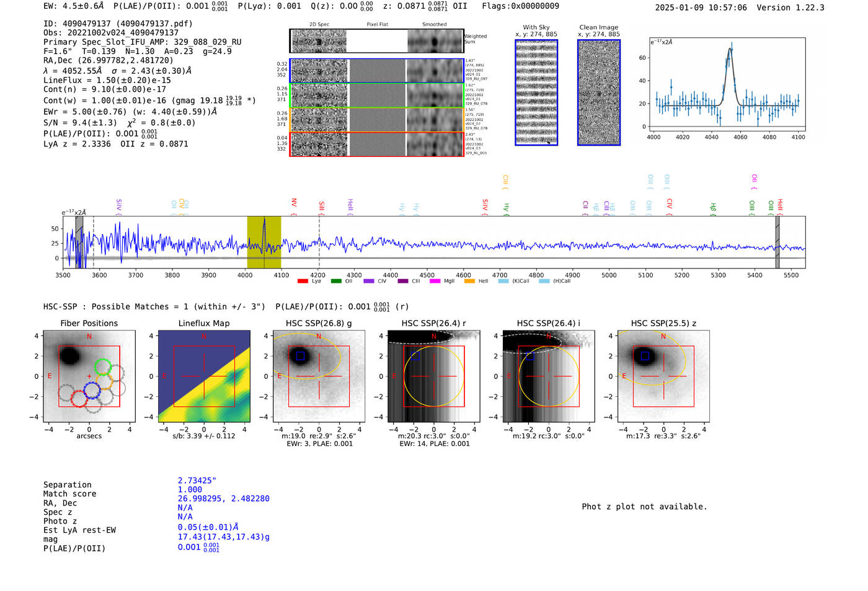Screen dimensions: 868x591
Task: Click the blue fiber circle in Fiber Positions
Action: 92,390
